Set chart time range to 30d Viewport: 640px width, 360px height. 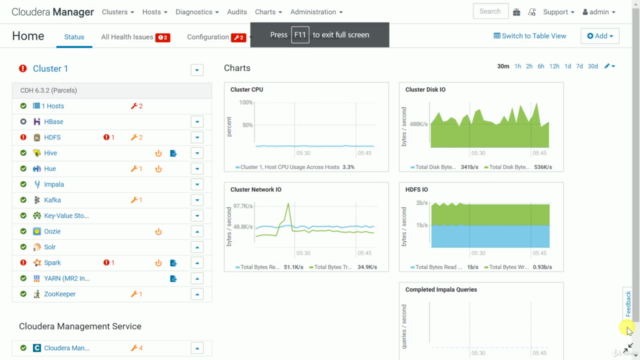pyautogui.click(x=593, y=66)
